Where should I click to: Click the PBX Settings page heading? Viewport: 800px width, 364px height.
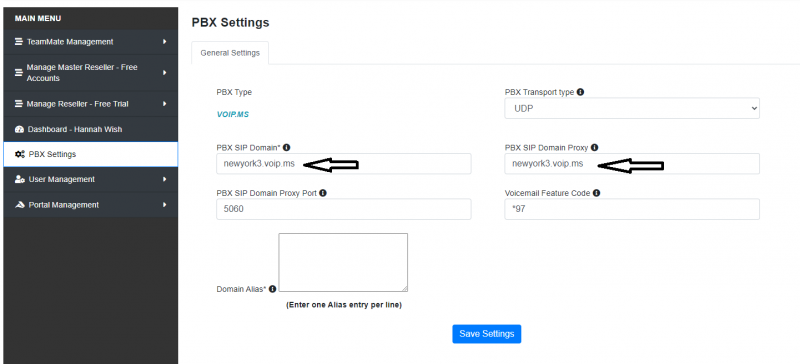point(230,22)
